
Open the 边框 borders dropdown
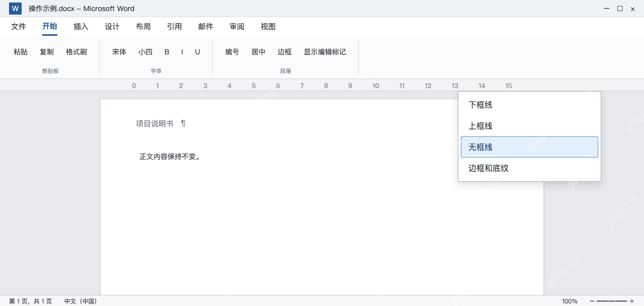[285, 52]
